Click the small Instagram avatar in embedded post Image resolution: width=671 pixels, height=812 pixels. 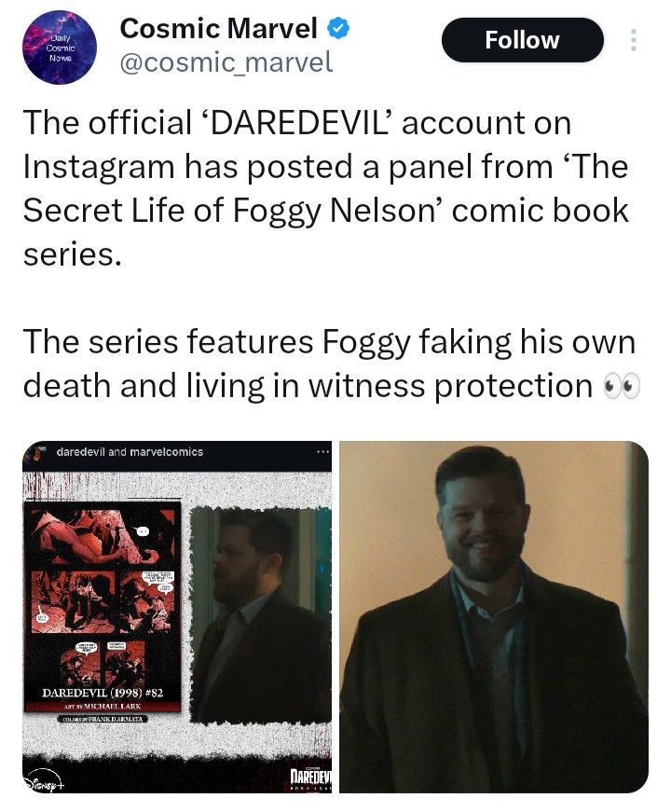point(35,452)
